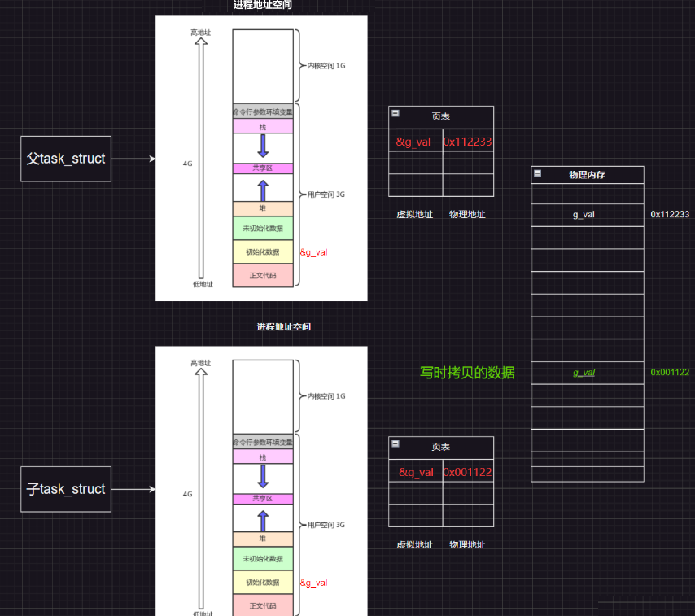Click blue upward arrow above child 堆 block

pos(263,521)
